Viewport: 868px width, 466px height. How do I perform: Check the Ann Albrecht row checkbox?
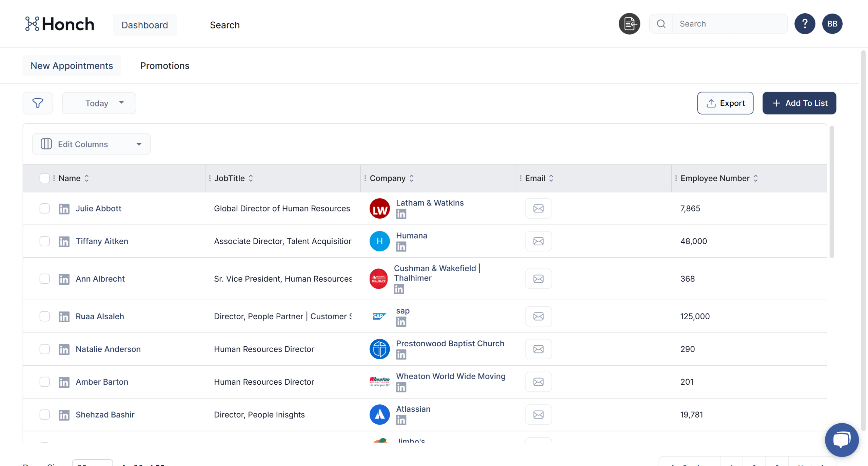pos(44,279)
